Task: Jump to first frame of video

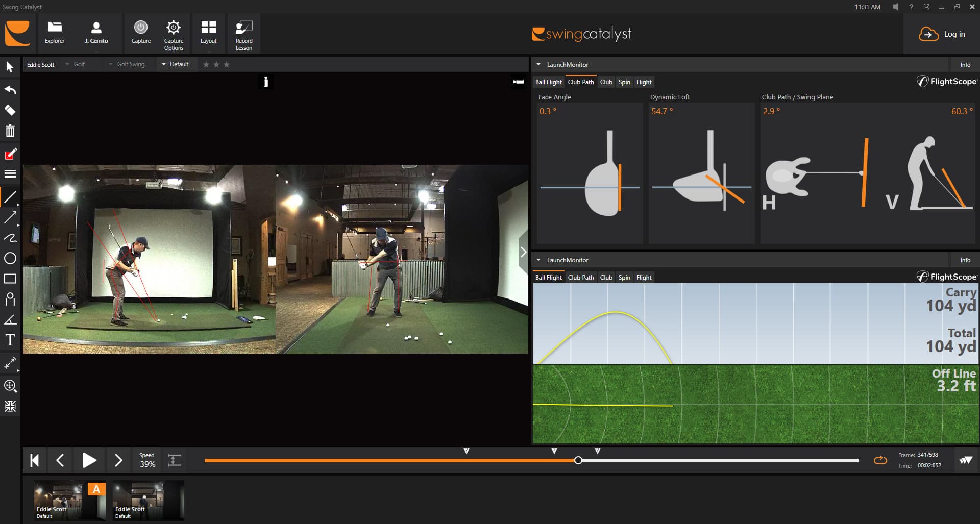Action: [34, 460]
